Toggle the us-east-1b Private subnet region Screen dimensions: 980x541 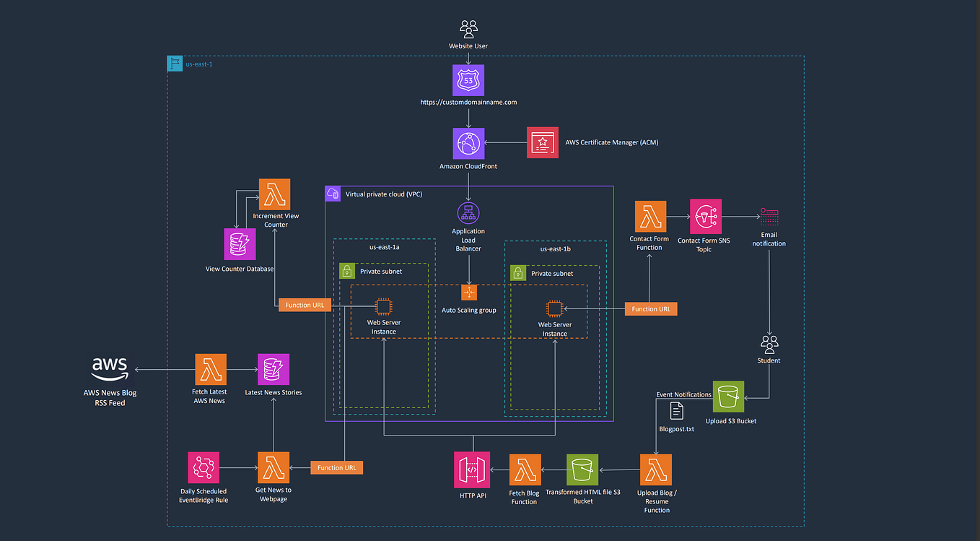[x=518, y=273]
